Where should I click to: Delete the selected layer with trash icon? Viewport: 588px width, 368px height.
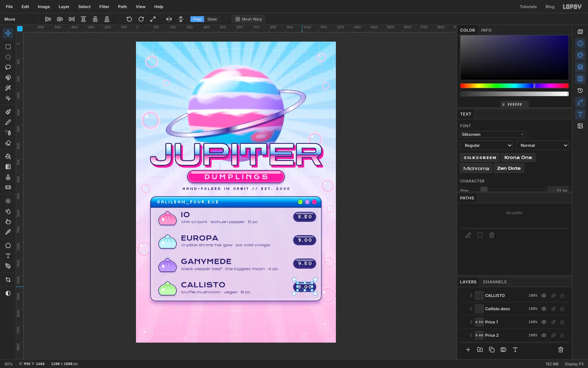561,350
